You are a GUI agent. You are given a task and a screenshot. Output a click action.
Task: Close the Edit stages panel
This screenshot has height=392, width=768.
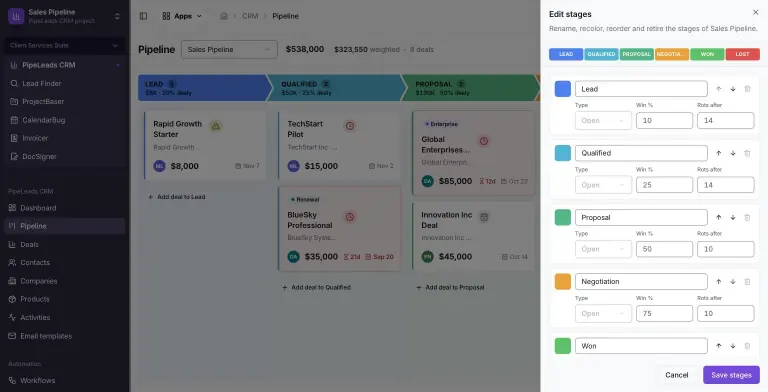coord(755,13)
